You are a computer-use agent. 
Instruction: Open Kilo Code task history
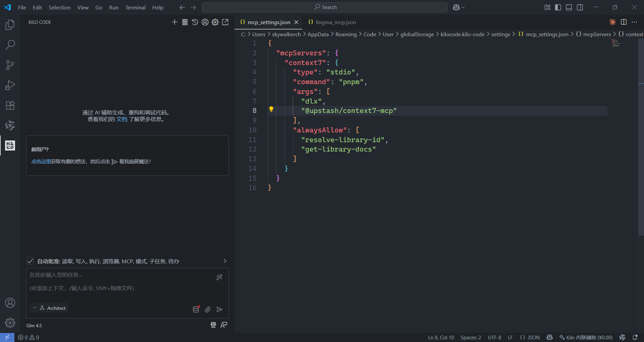pos(195,22)
